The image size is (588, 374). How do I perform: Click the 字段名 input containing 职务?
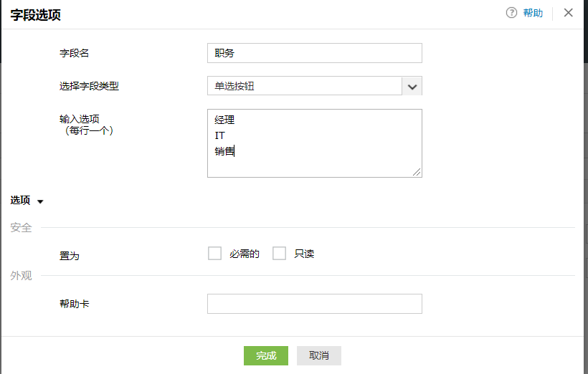314,53
